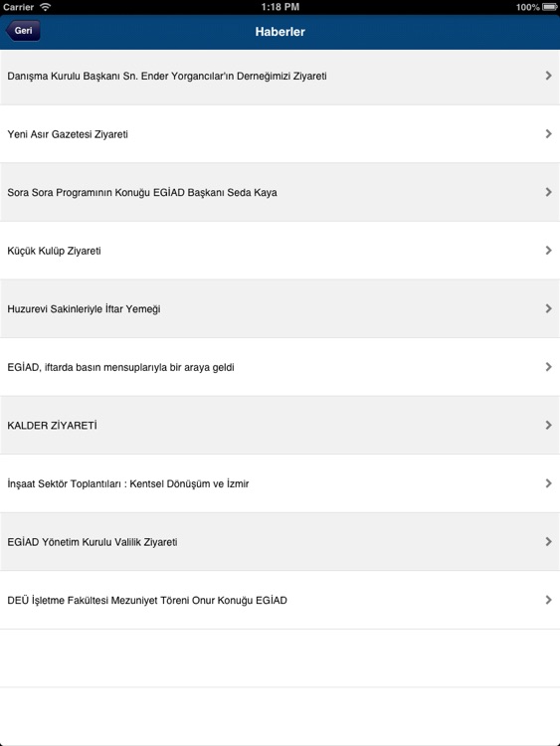The height and width of the screenshot is (746, 560).
Task: Click chevron arrow beside KALDER ZİYARETİ
Action: [x=549, y=425]
